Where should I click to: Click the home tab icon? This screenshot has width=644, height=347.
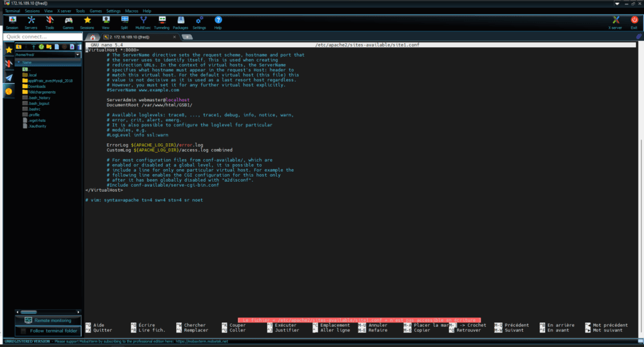[x=93, y=37]
